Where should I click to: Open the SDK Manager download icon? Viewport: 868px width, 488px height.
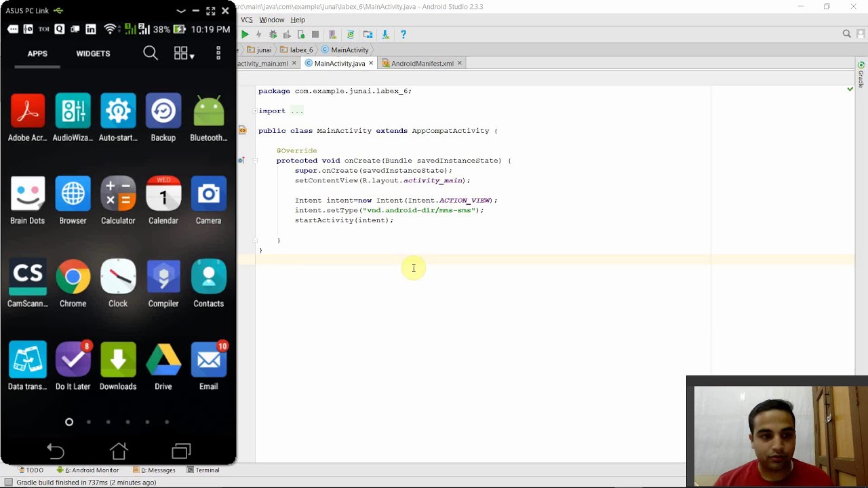[385, 34]
